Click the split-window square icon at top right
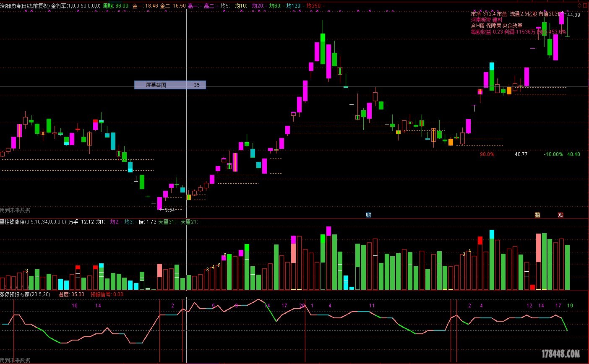This screenshot has width=589, height=364. (585, 5)
